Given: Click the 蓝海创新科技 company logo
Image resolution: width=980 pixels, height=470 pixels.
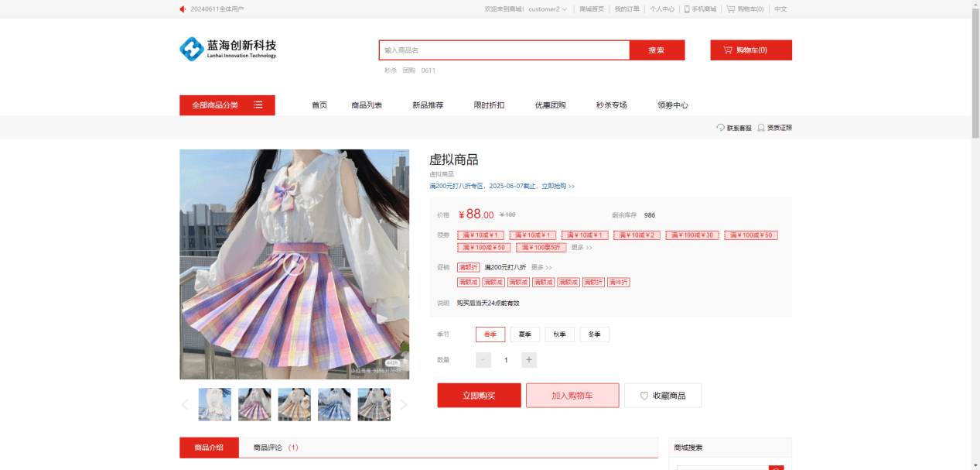Looking at the screenshot, I should click(228, 49).
